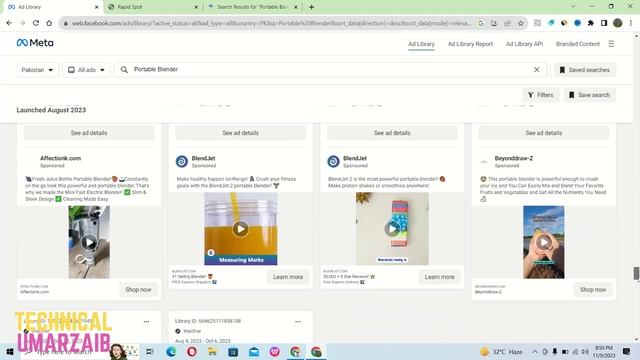Click the page vertical scrollbar thumb

coord(636,274)
